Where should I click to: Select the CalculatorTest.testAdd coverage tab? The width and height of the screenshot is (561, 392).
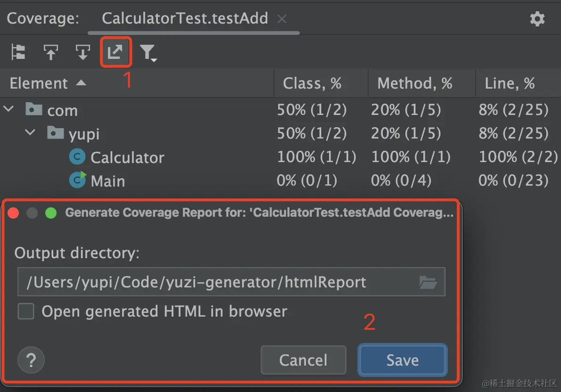185,18
